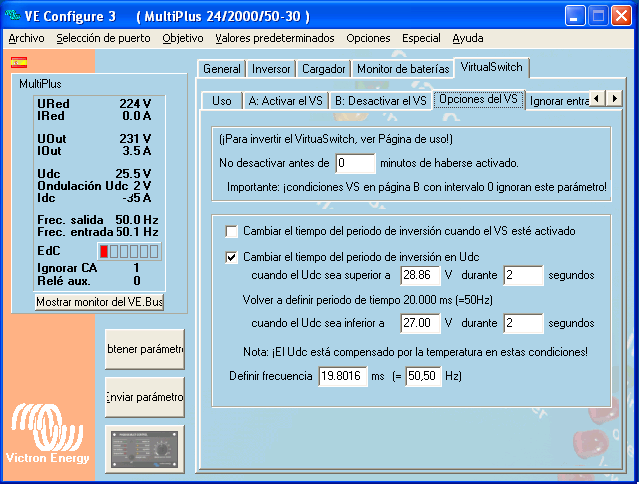Edit the Definir frecuencia ms field 19.8016
Image resolution: width=639 pixels, height=484 pixels.
343,376
